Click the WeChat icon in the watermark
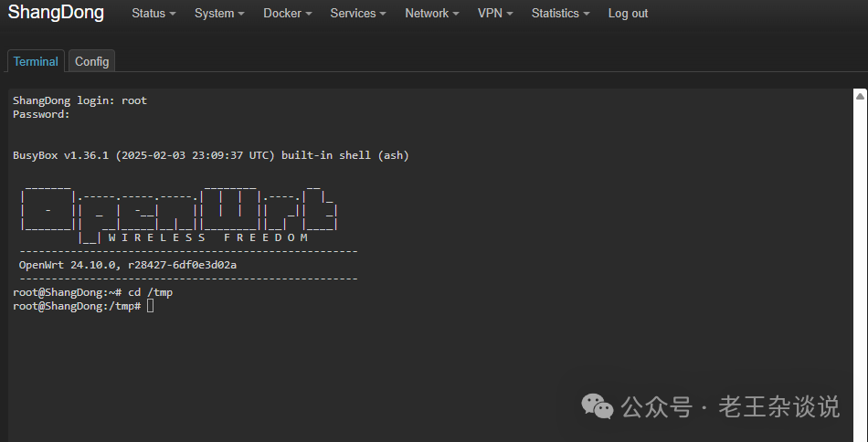The image size is (868, 442). [x=599, y=406]
